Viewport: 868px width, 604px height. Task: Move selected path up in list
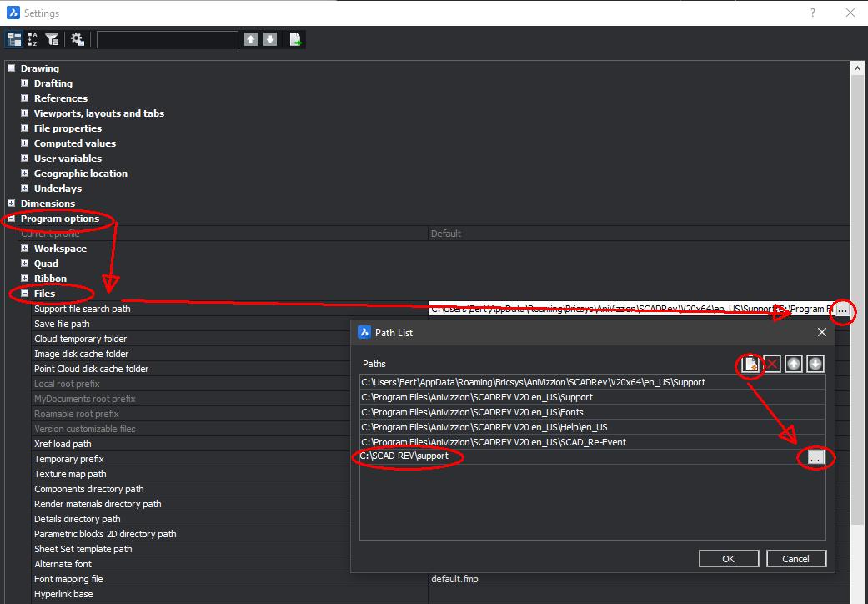click(794, 364)
